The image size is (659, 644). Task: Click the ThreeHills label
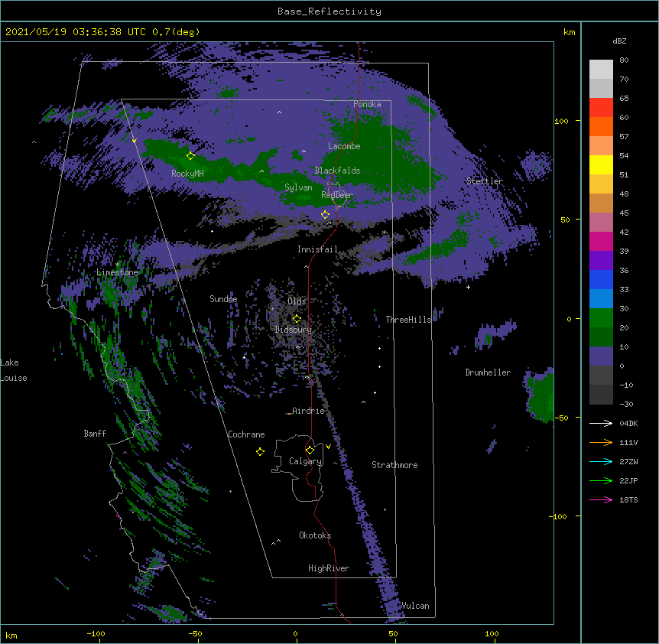[x=408, y=320]
